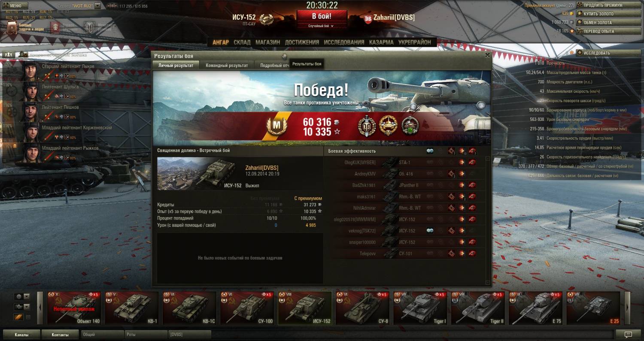Switch to the Командный результат tab
The height and width of the screenshot is (341, 644).
[x=227, y=65]
